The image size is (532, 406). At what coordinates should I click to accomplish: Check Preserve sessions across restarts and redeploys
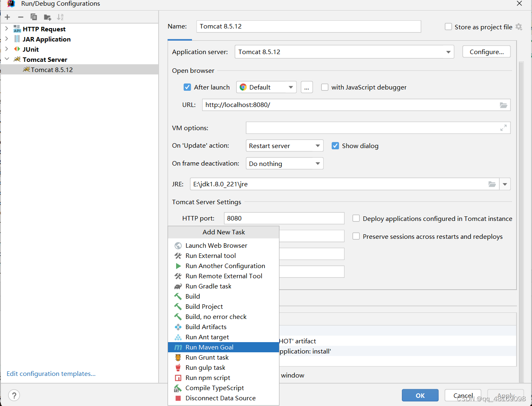(x=356, y=236)
